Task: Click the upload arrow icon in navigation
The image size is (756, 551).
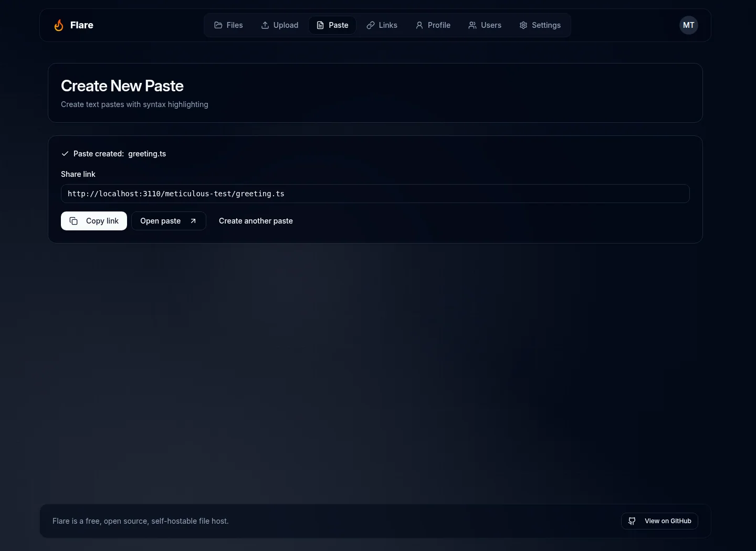Action: (265, 25)
